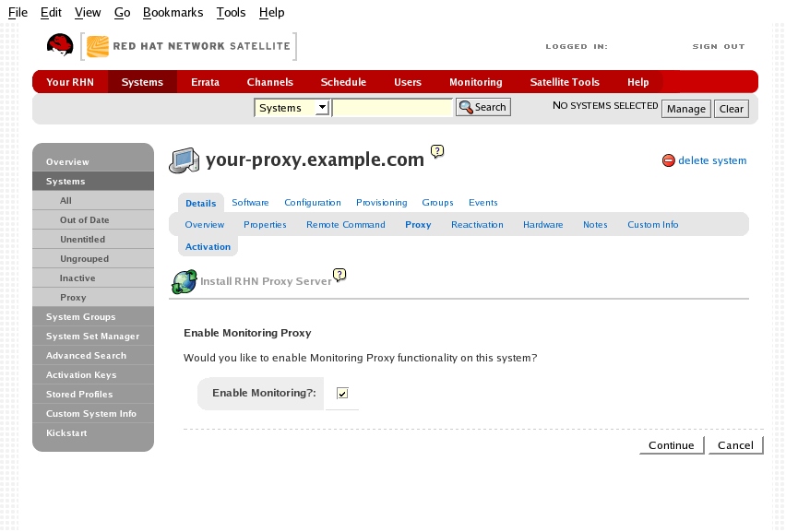Open the Schedule tab
The height and width of the screenshot is (532, 786).
point(343,82)
